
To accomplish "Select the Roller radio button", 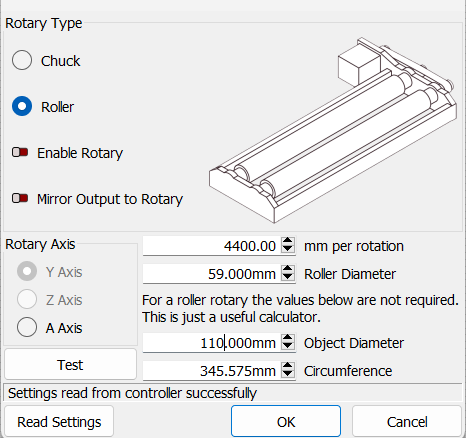I will pyautogui.click(x=22, y=106).
